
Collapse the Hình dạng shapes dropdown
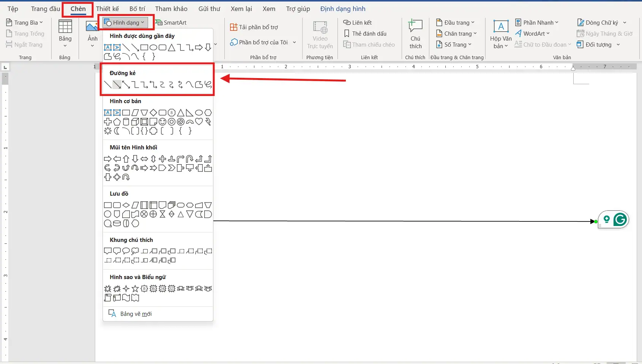click(x=126, y=23)
